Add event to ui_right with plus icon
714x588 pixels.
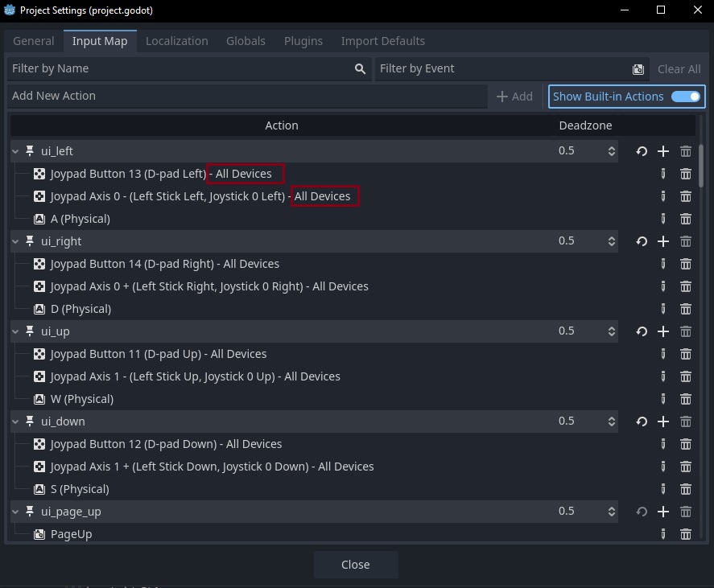pos(663,241)
